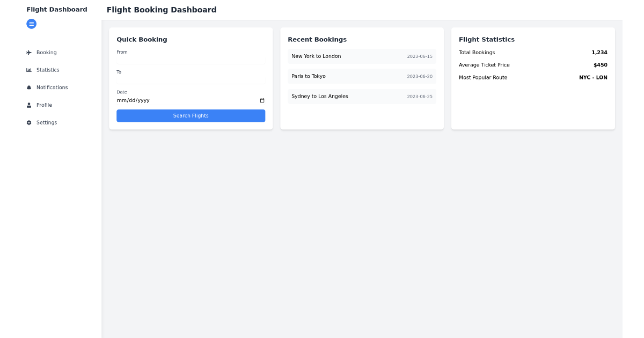Select the Booking menu item
644x338 pixels.
[47, 52]
